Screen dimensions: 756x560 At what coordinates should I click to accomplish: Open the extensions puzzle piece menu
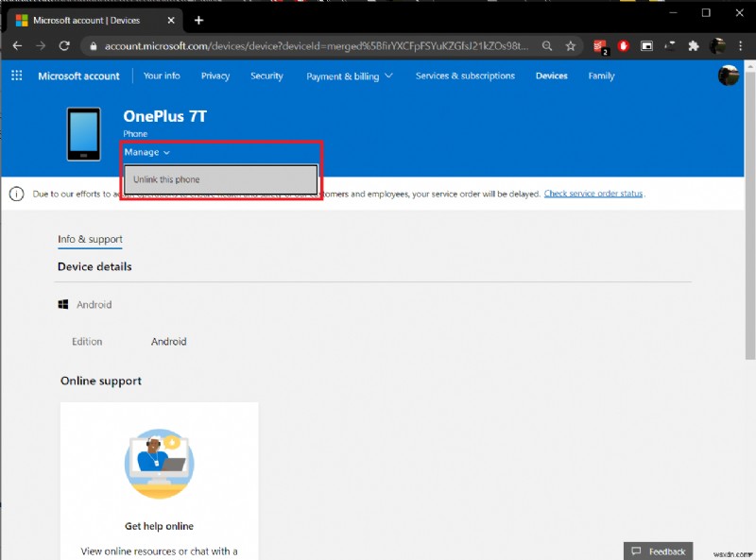coord(694,45)
